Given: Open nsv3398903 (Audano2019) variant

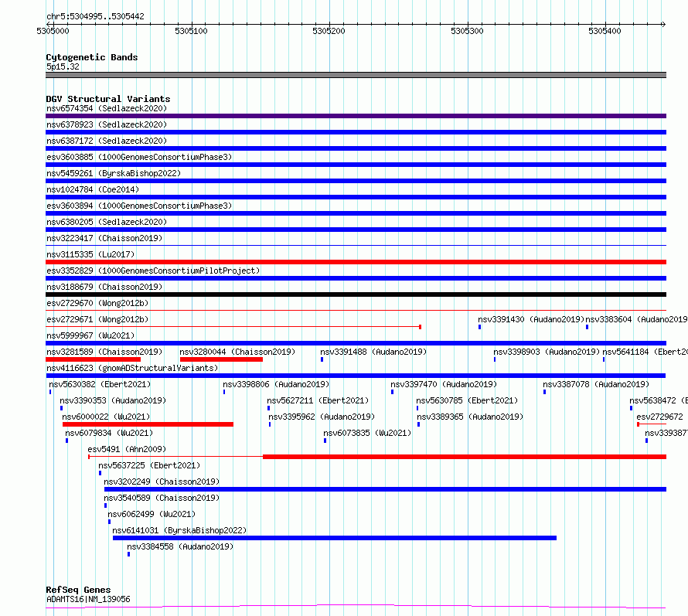Looking at the screenshot, I should 547,352.
